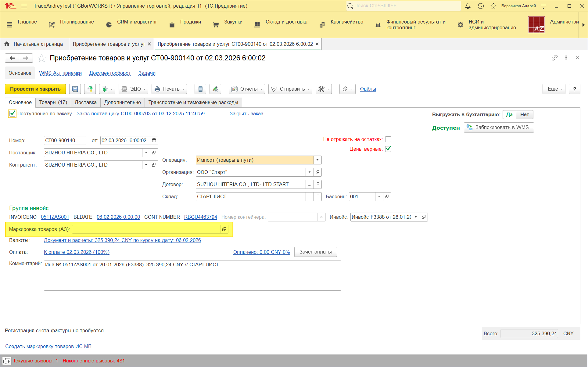This screenshot has width=588, height=367.
Task: Click the paperclip attachments icon
Action: 345,89
